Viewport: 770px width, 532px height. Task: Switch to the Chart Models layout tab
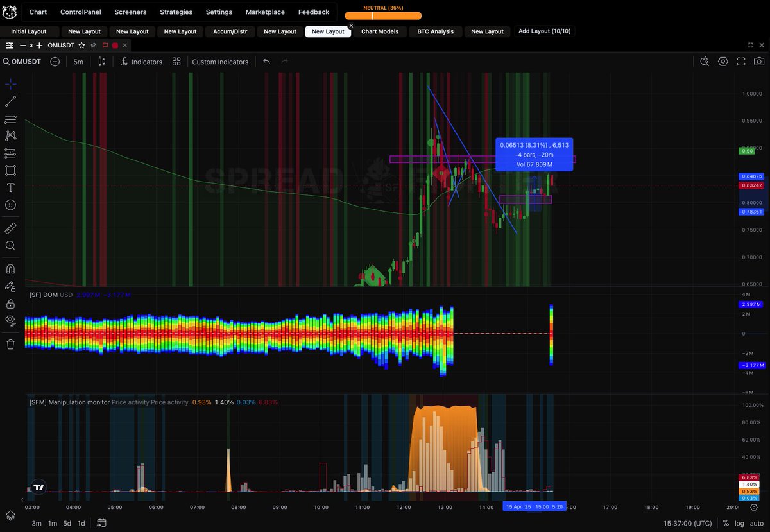(380, 31)
